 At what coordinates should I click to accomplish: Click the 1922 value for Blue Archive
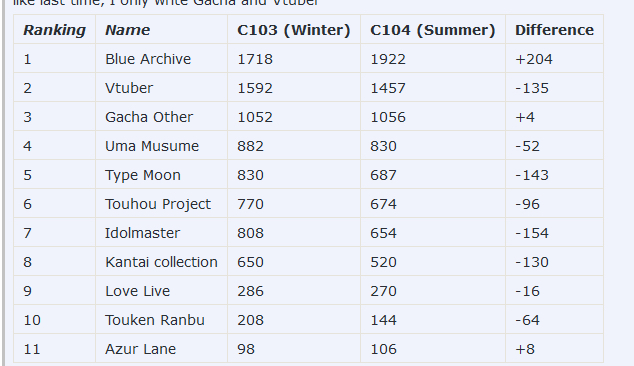tap(388, 59)
